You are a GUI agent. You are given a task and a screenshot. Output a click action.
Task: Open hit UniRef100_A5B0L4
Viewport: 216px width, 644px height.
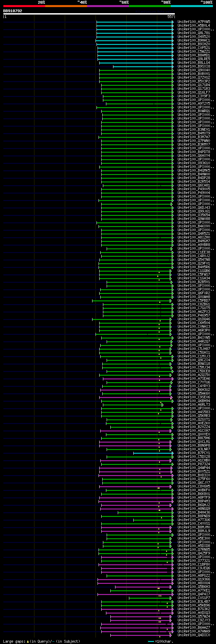[x=194, y=25]
